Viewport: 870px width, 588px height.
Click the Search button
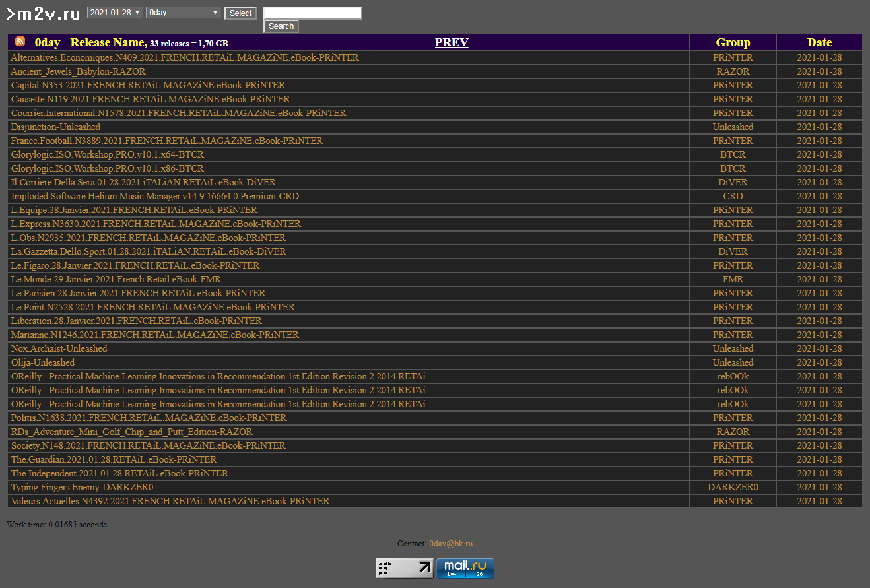[281, 26]
